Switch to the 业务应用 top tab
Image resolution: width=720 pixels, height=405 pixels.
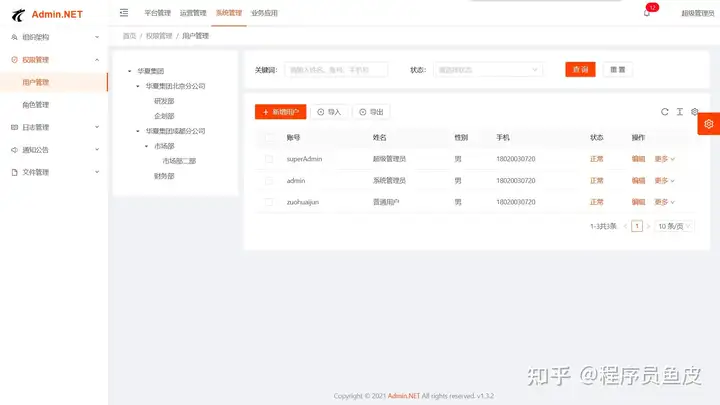[x=264, y=13]
